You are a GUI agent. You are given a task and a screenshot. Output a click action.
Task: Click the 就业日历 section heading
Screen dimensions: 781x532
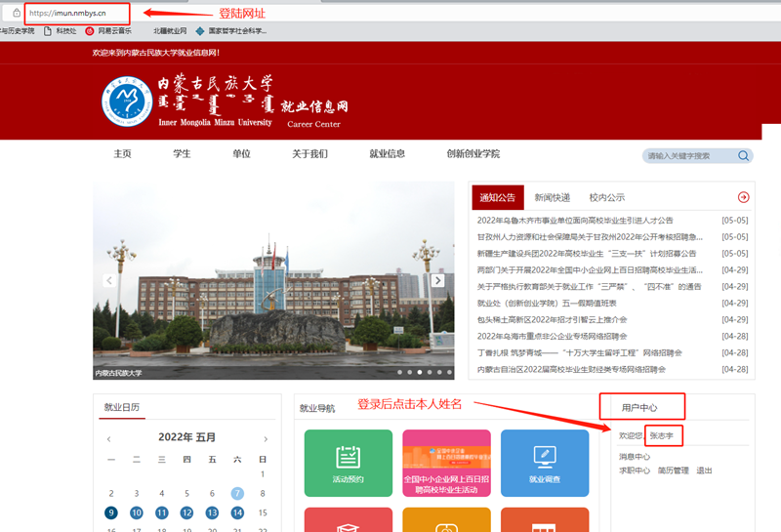point(121,407)
